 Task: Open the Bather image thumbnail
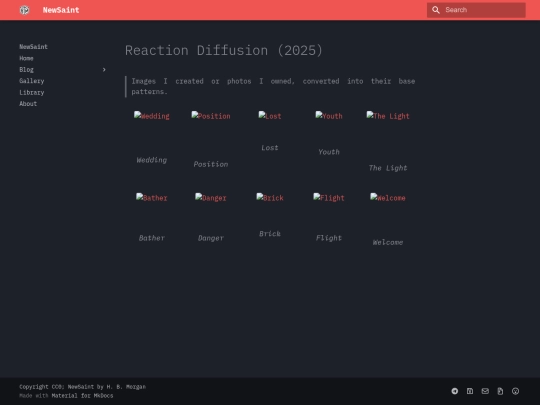pos(152,198)
